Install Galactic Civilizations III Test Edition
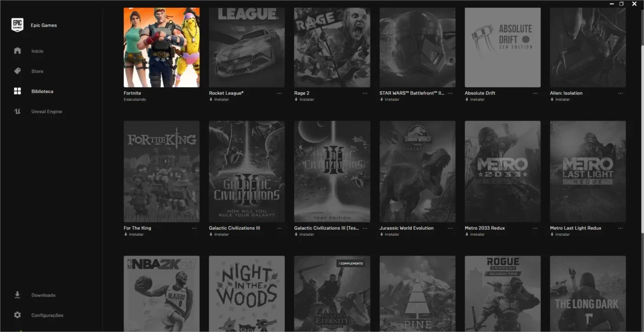The height and width of the screenshot is (332, 644). (x=304, y=234)
